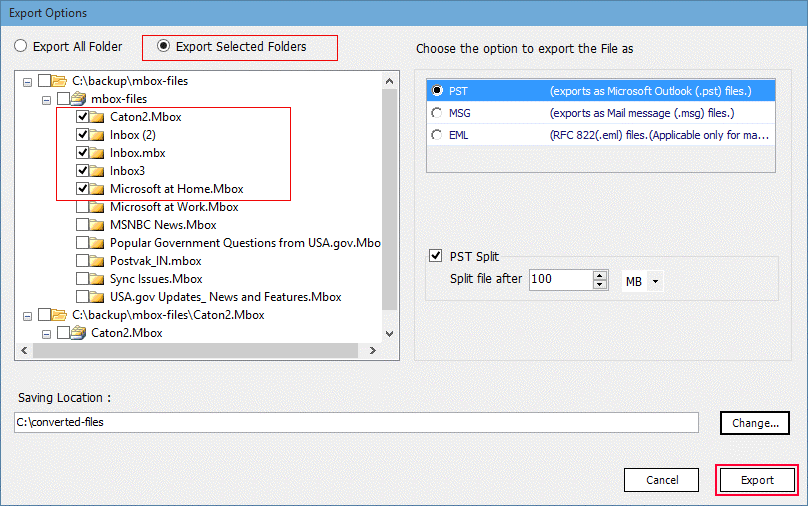The height and width of the screenshot is (506, 808).
Task: Collapse the mbox-files subfolder tree node
Action: (46, 99)
